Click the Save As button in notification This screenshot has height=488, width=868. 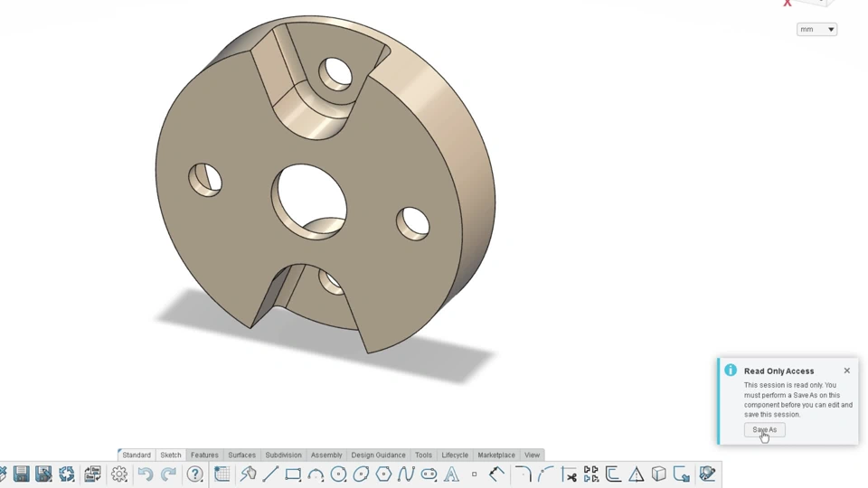click(765, 430)
